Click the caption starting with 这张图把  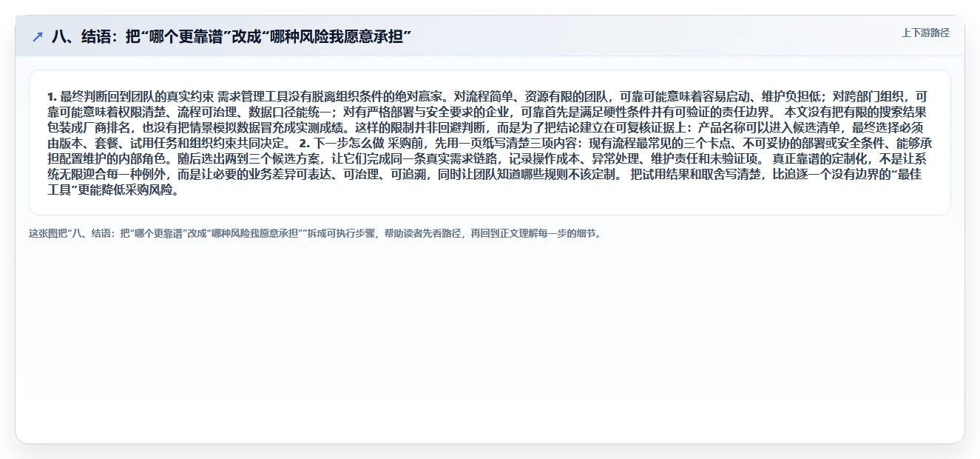317,233
